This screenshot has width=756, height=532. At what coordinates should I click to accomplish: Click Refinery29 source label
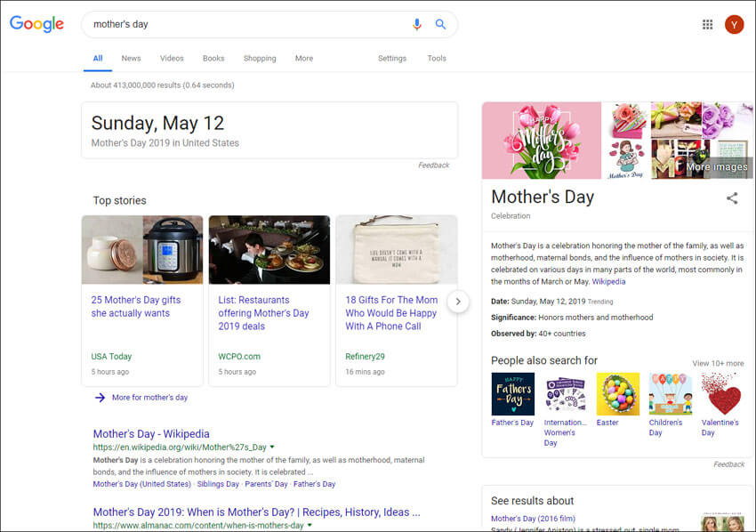pyautogui.click(x=365, y=357)
